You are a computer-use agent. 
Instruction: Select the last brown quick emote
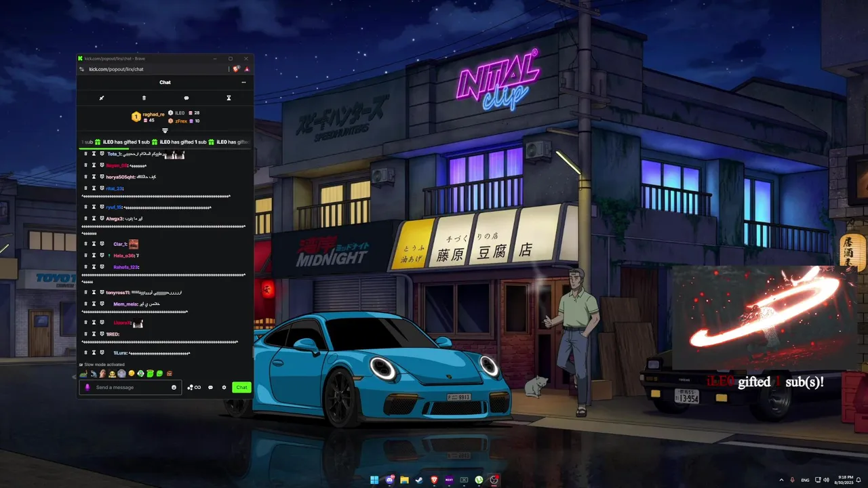(170, 373)
